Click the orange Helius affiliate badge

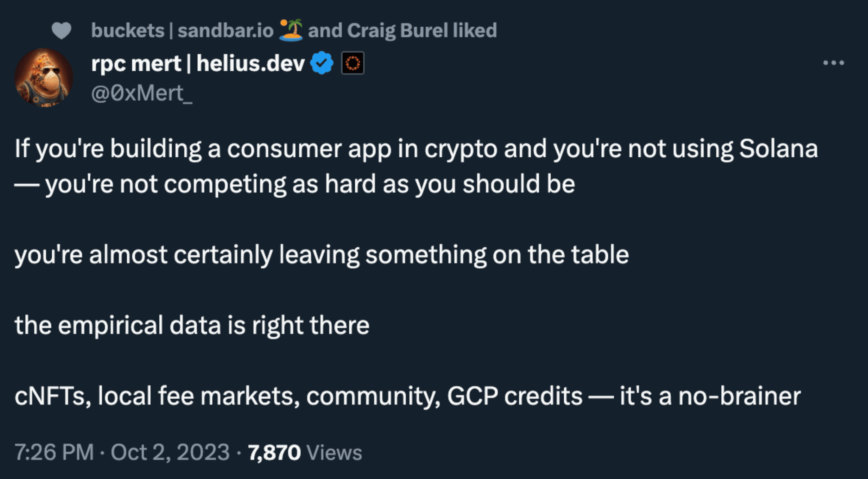[x=353, y=63]
